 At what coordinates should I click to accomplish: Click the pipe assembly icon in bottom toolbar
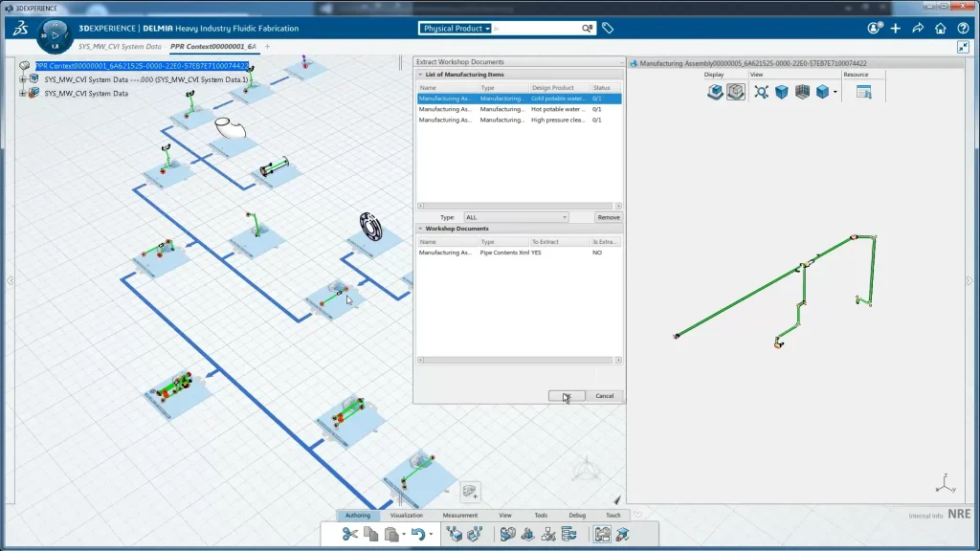pyautogui.click(x=507, y=534)
